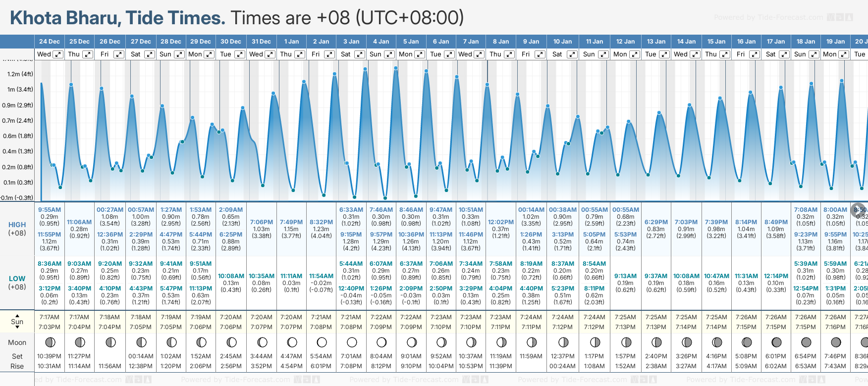This screenshot has height=386, width=868.
Task: Expand the Sun 18 Jan day view
Action: coord(814,54)
